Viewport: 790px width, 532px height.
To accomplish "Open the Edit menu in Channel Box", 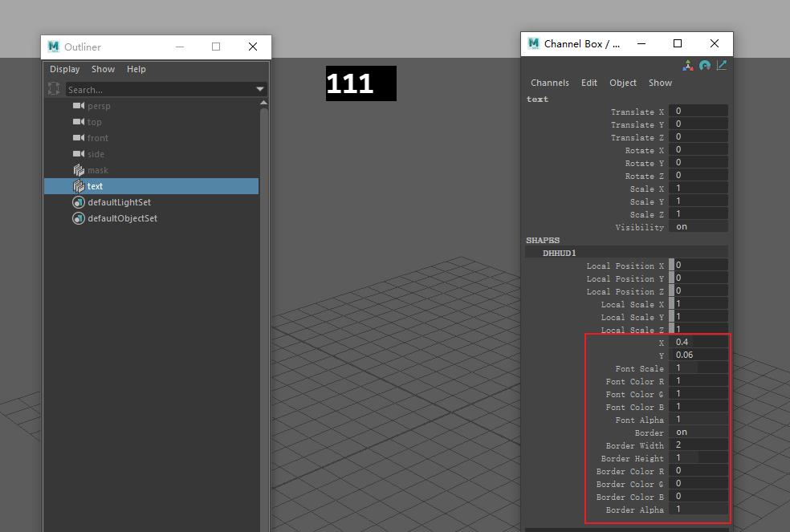I will (589, 83).
